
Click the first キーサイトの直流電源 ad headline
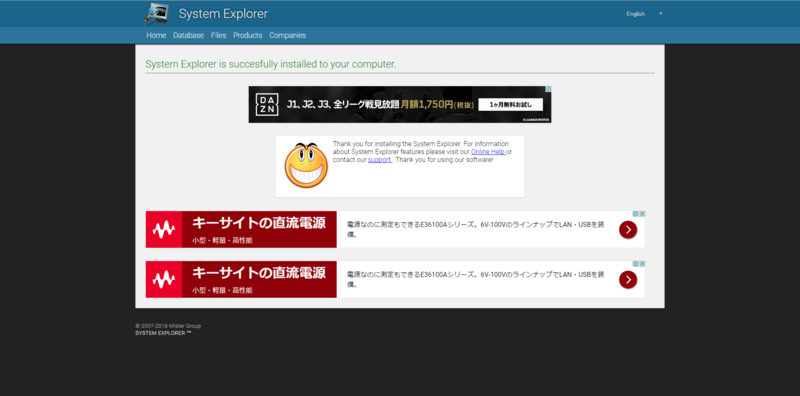(259, 223)
